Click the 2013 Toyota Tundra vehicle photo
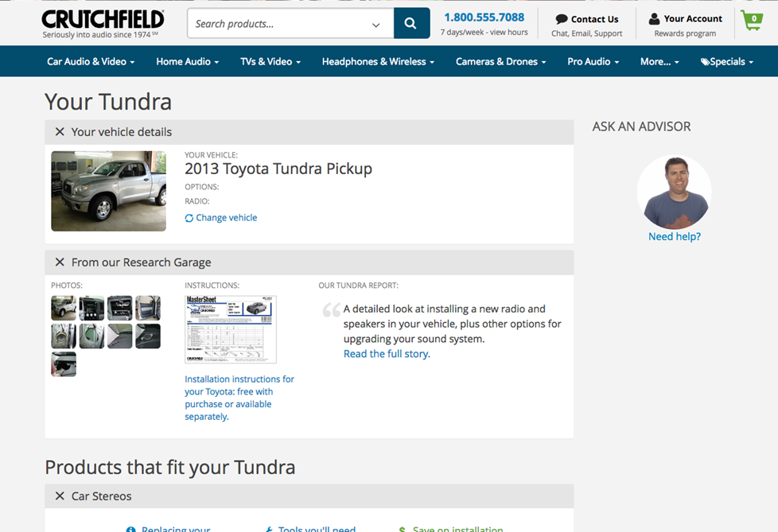Viewport: 778px width, 532px height. pyautogui.click(x=109, y=191)
